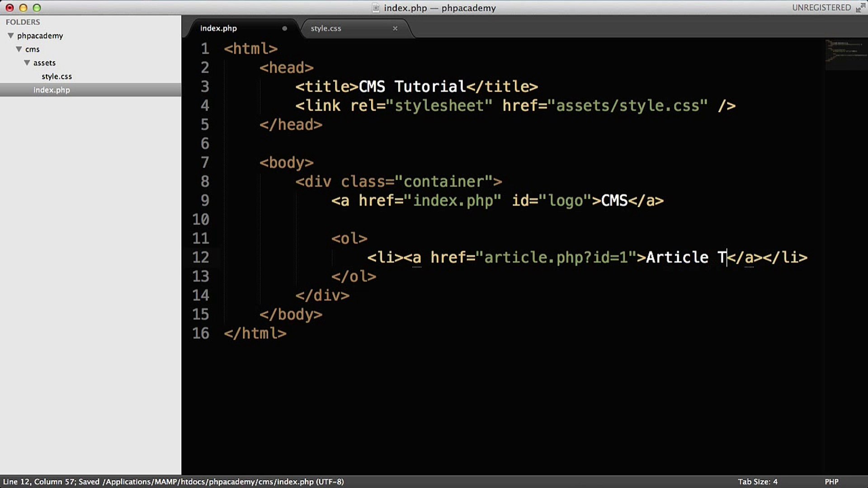Select the cms folder label
The height and width of the screenshot is (488, 868).
coord(32,49)
